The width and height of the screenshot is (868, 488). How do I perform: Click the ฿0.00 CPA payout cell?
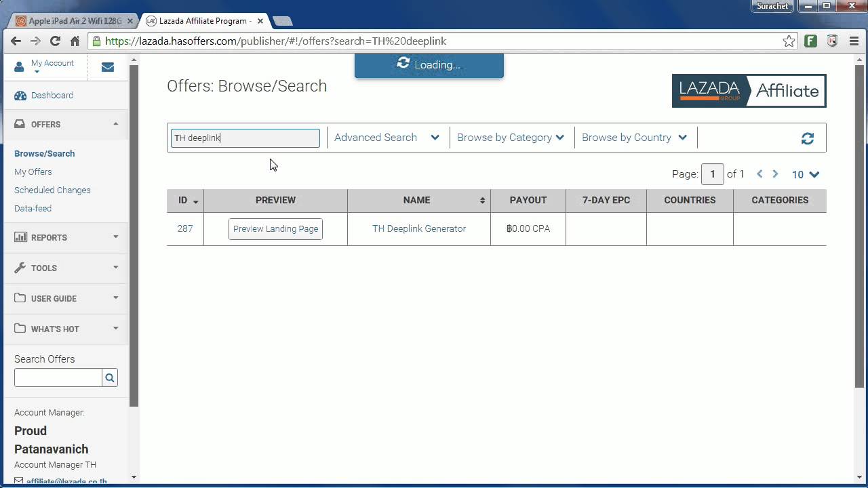tap(528, 229)
